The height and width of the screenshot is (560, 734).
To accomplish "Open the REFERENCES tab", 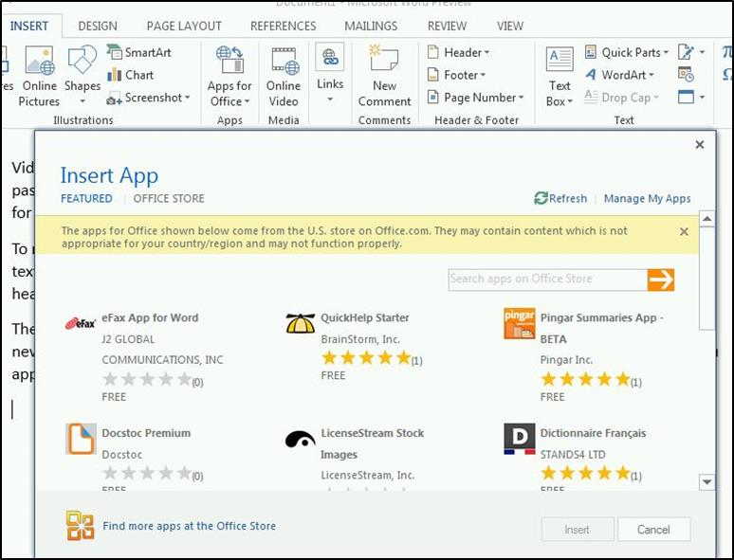I will [x=284, y=26].
